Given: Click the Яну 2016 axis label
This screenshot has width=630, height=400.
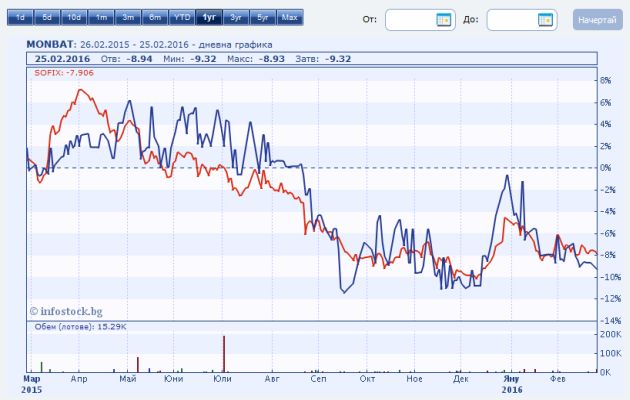Looking at the screenshot, I should tap(512, 384).
